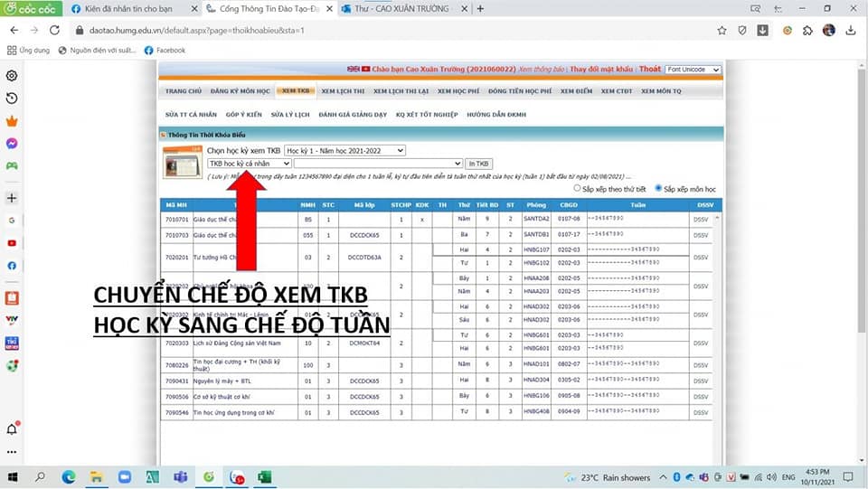Open the ĐĂNG KÝ MÔN HỌC menu
This screenshot has width=868, height=489.
(x=241, y=91)
